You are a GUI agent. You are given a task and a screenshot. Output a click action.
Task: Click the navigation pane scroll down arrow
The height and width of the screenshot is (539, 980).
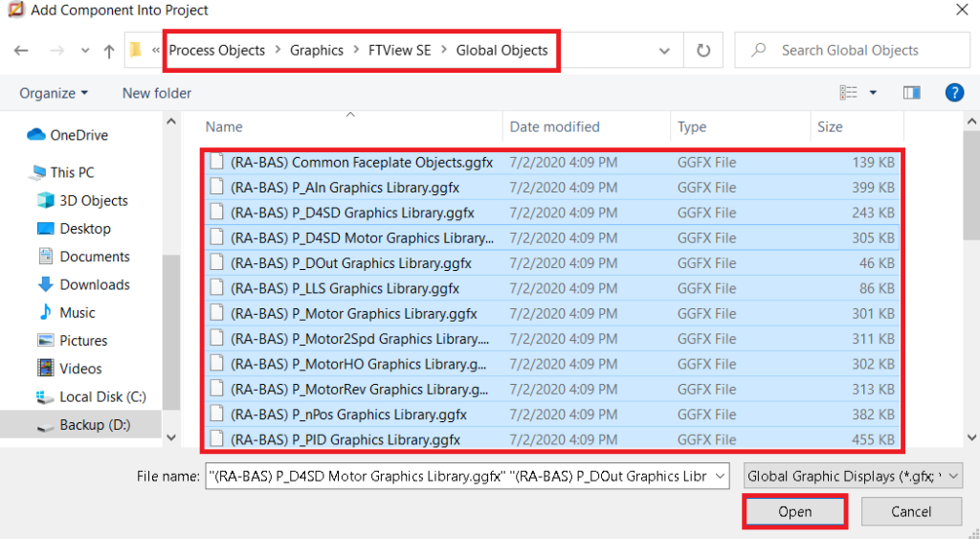point(171,438)
